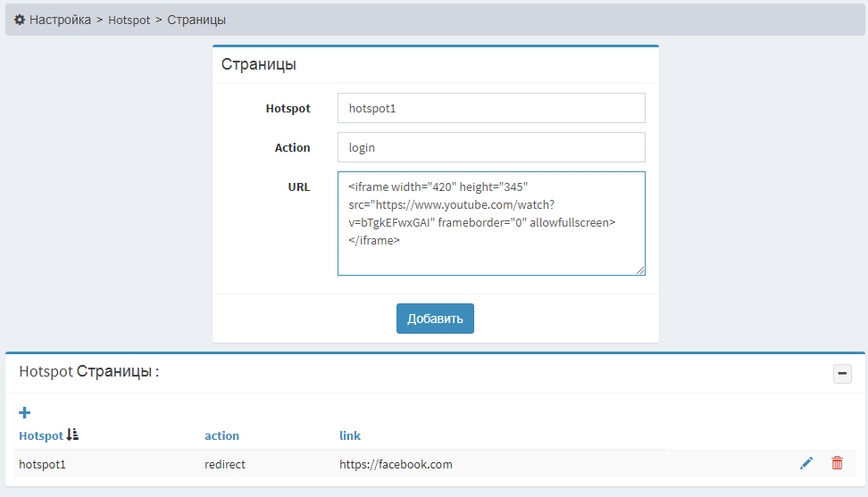Grab the URL textarea resize handle
The width and height of the screenshot is (868, 497).
639,269
